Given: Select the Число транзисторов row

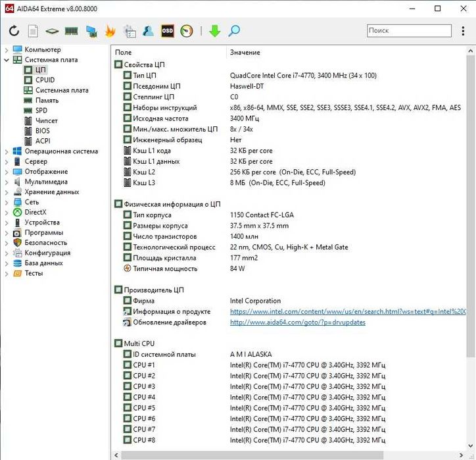Looking at the screenshot, I should (289, 236).
